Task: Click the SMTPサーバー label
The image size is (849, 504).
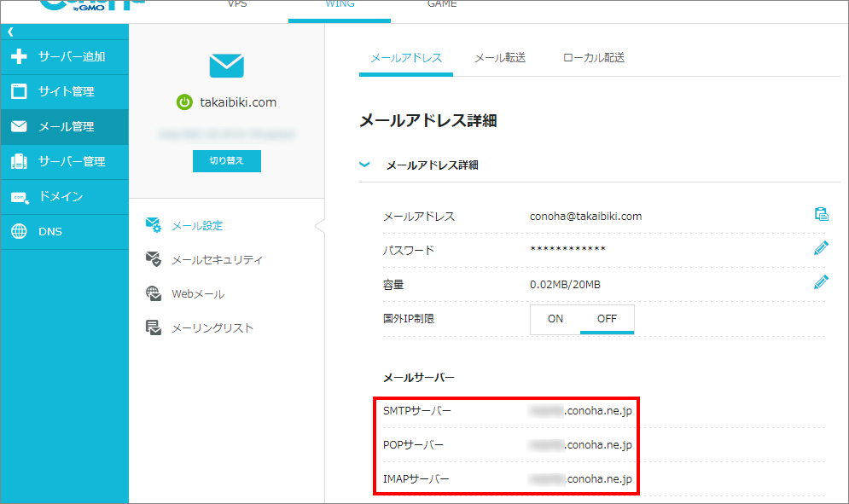Action: tap(417, 411)
